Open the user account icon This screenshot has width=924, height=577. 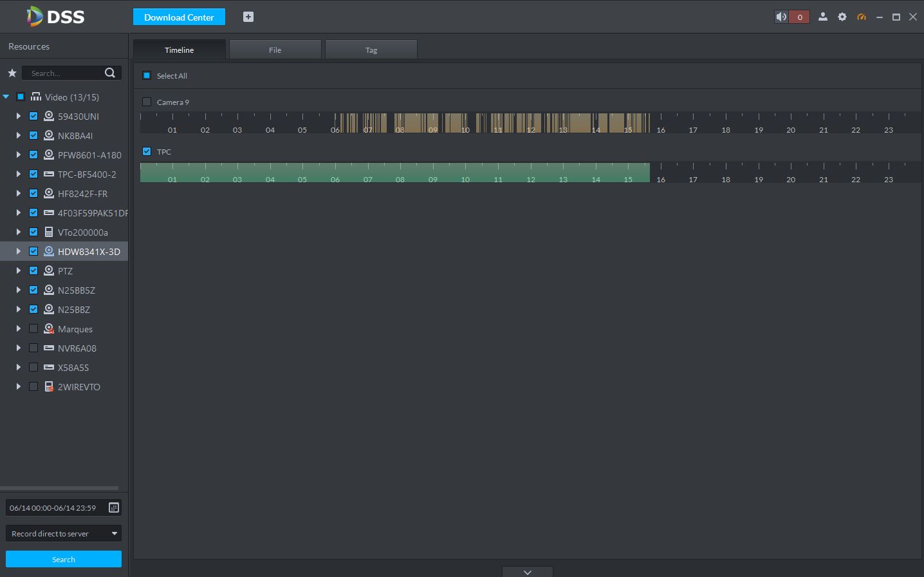[x=822, y=17]
